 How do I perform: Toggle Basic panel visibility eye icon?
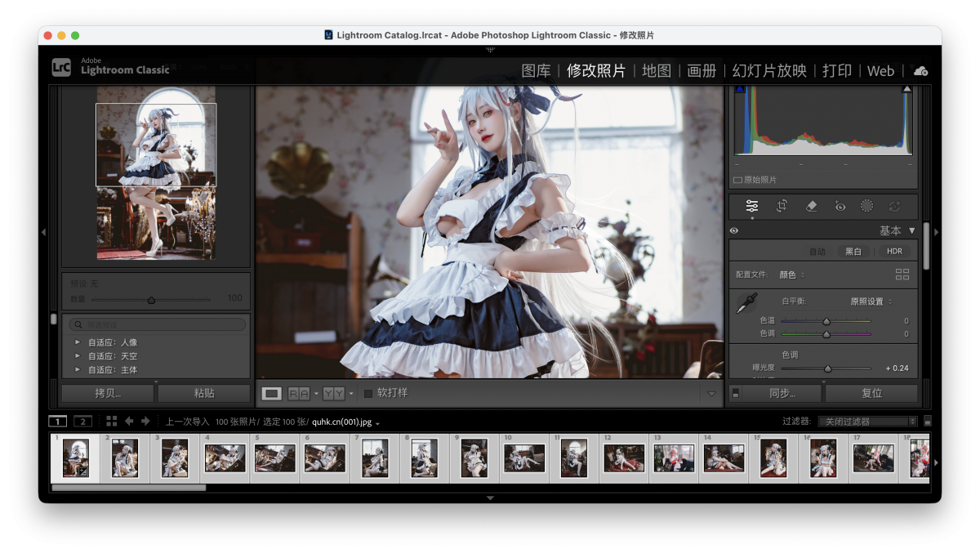[734, 231]
